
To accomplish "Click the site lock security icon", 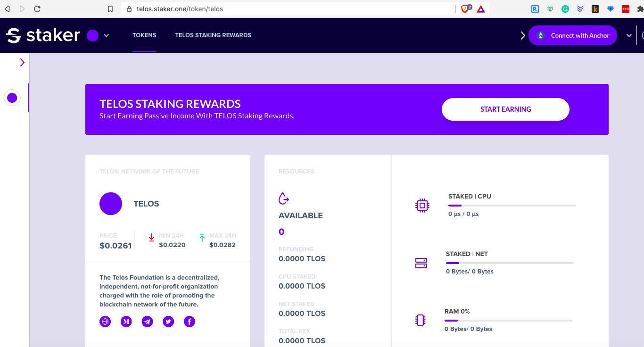I will click(x=129, y=9).
